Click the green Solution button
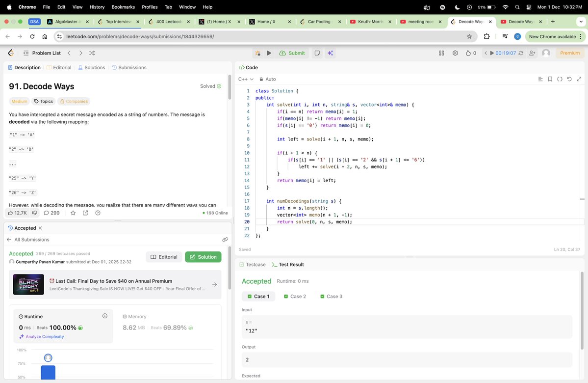Image resolution: width=588 pixels, height=383 pixels. [203, 257]
